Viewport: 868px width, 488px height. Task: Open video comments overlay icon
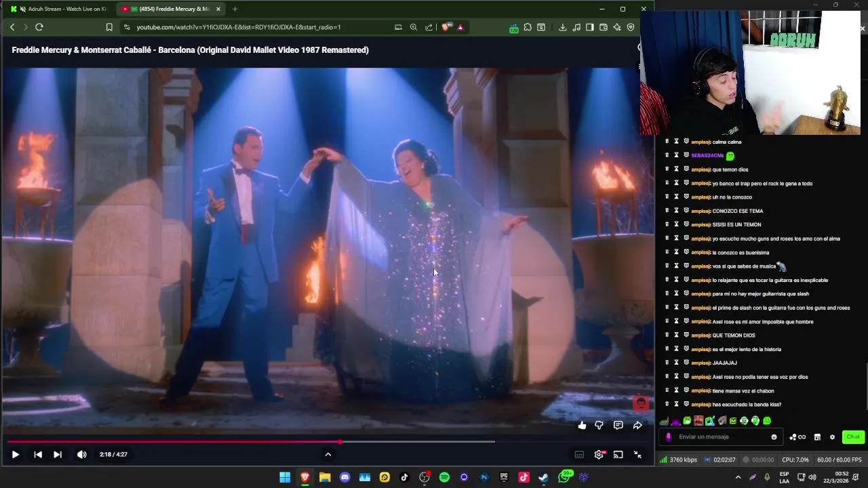coord(618,426)
